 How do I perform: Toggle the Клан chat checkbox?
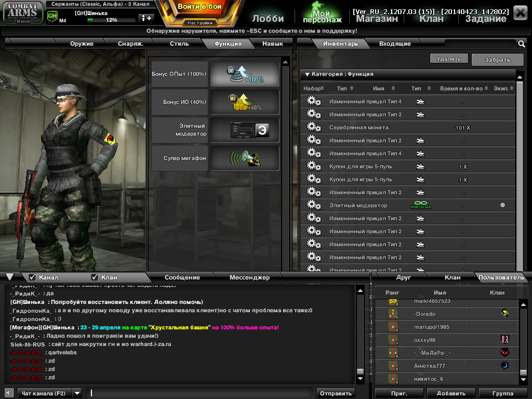click(x=95, y=277)
